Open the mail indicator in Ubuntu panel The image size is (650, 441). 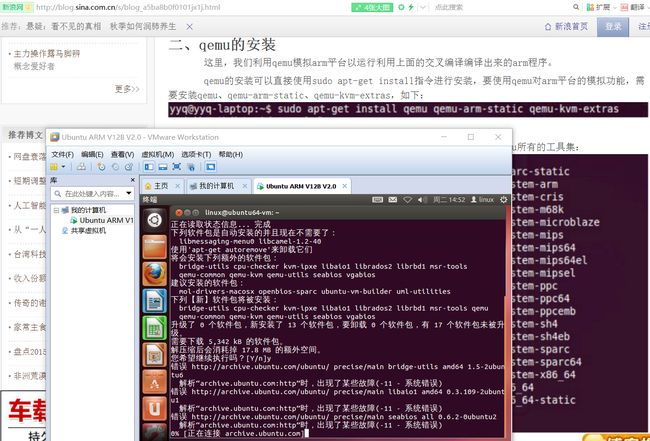(x=393, y=200)
